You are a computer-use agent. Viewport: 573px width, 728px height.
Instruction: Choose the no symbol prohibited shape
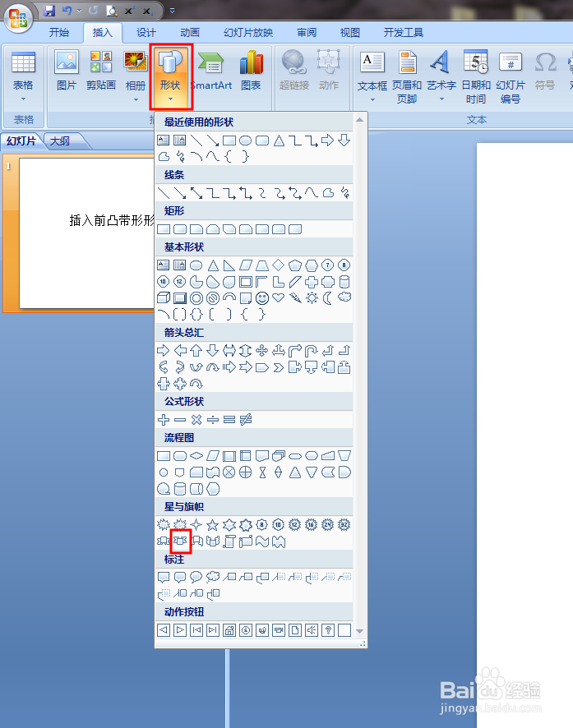(213, 298)
